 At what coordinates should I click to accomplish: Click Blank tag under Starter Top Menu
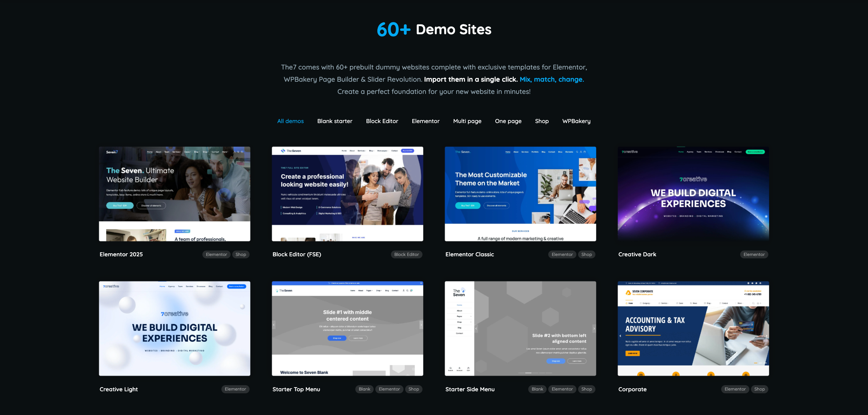coord(364,389)
